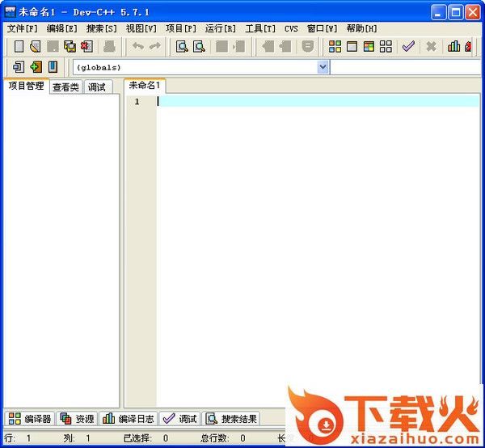Click the Replace icon in toolbar

(199, 47)
